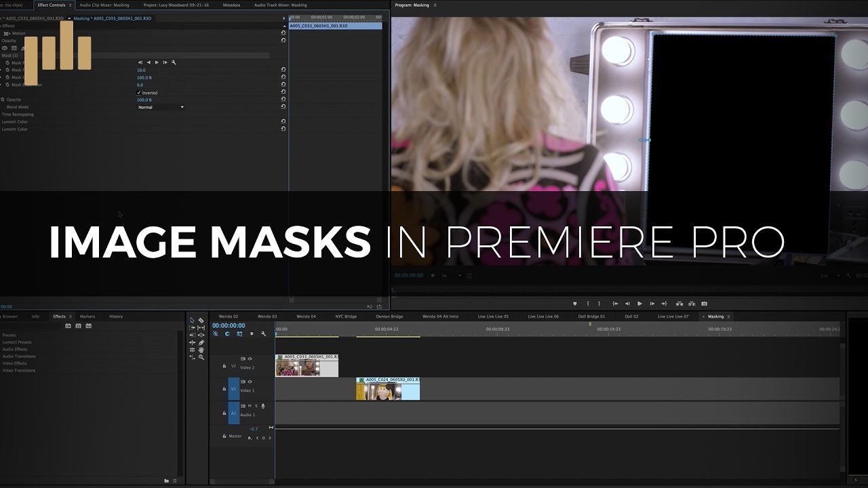The width and height of the screenshot is (868, 488).
Task: Click the ellipse mask shape icon
Action: (x=5, y=48)
